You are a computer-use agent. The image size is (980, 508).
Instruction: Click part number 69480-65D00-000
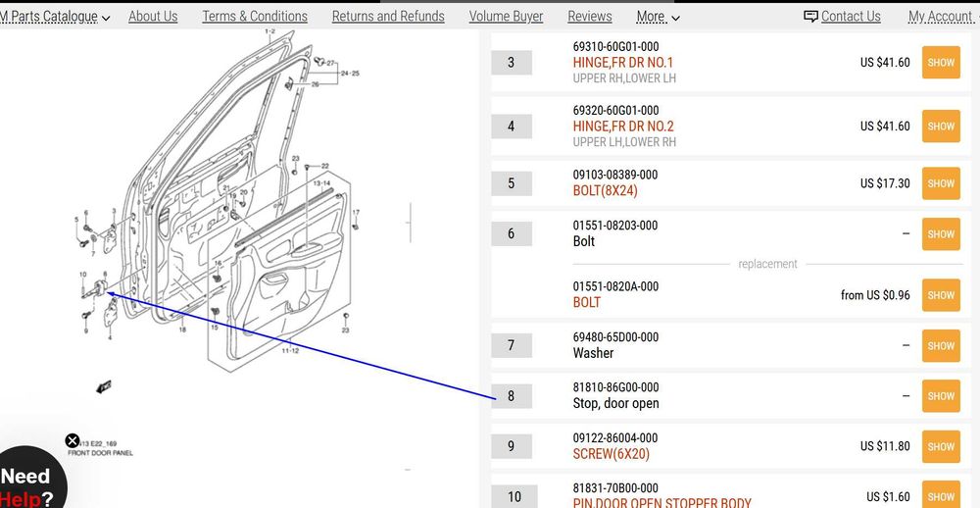pos(615,337)
